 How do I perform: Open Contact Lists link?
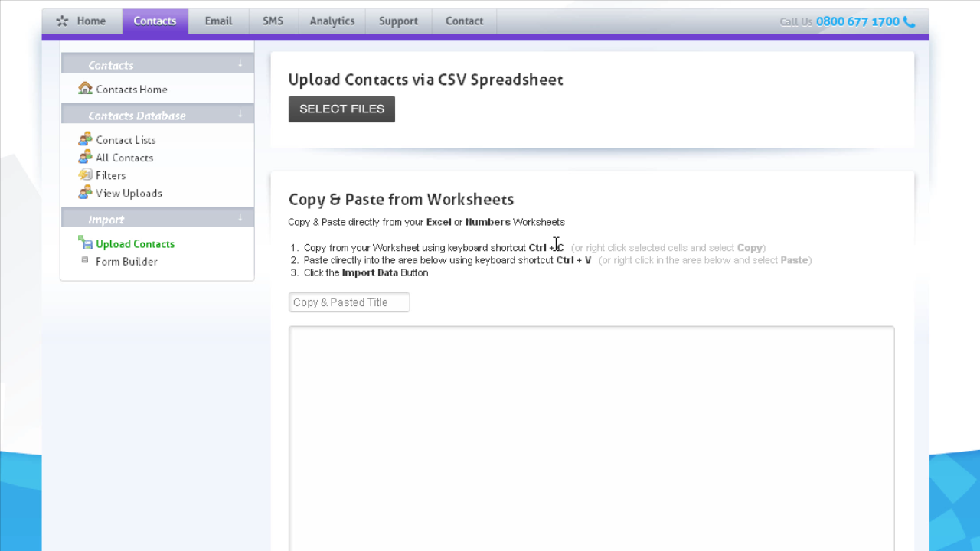point(126,140)
